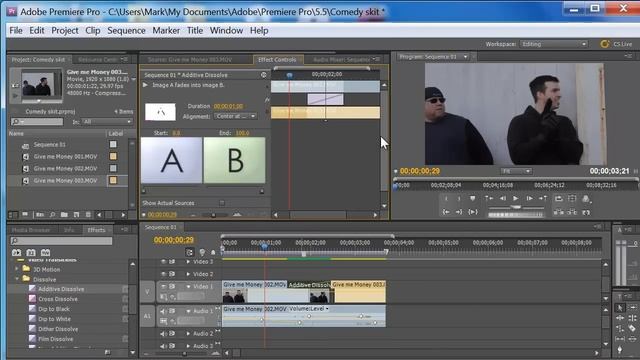Toggle Safe Margins in Program monitor
This screenshot has height=360, width=640.
[572, 198]
